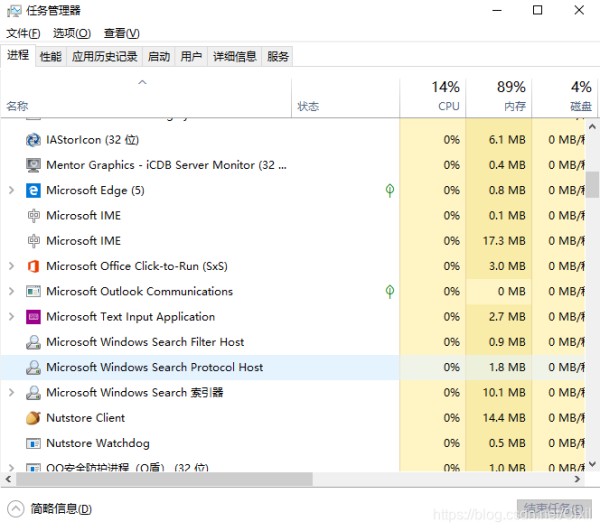Select the IAStorIcon (32 位) name text
This screenshot has width=600, height=531.
pos(93,140)
